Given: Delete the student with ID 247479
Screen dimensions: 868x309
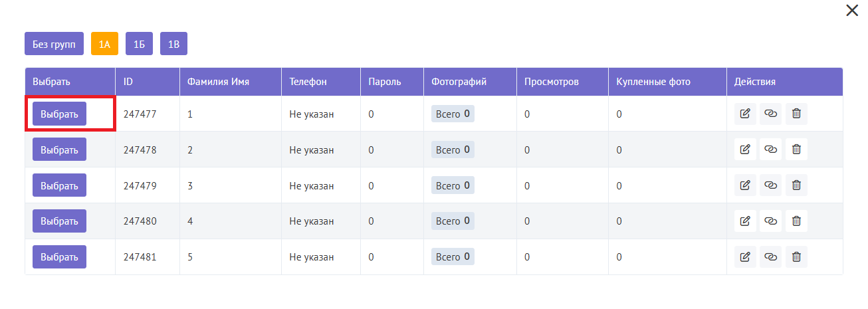Looking at the screenshot, I should [796, 185].
